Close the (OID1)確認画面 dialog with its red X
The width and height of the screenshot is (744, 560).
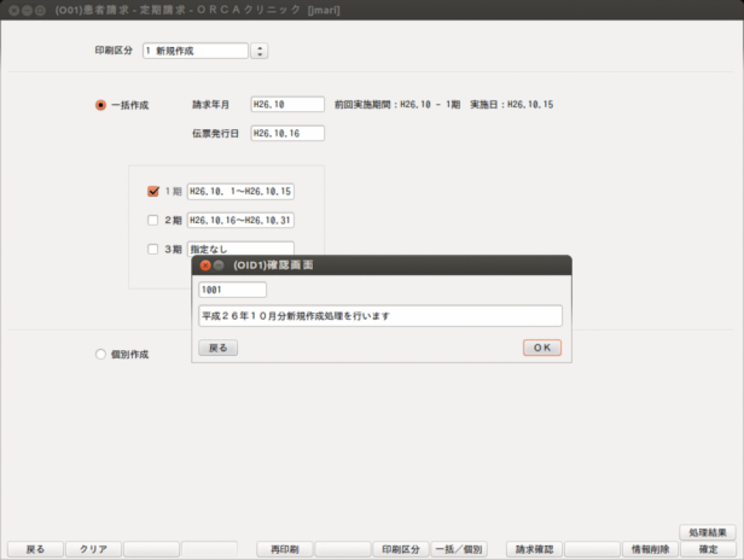(205, 265)
